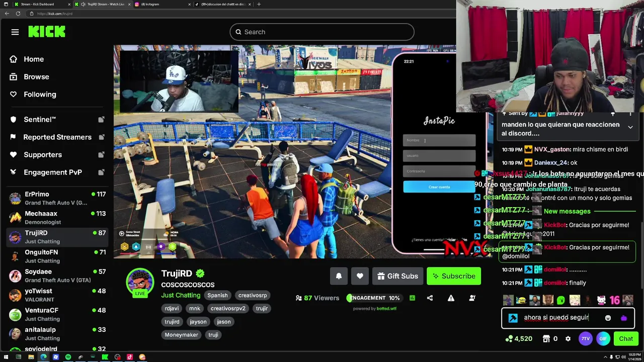Viewport: 644px width, 362px height.
Task: Open Spotify from the taskbar
Action: click(68, 357)
